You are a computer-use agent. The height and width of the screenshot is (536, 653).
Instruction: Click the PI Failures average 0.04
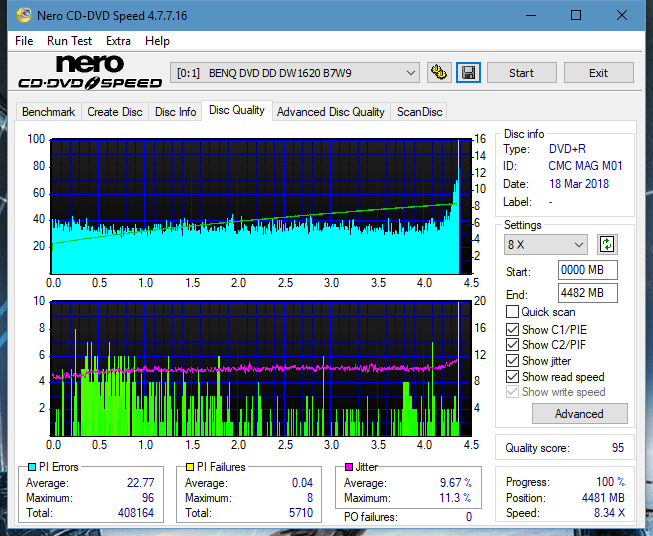pyautogui.click(x=302, y=483)
